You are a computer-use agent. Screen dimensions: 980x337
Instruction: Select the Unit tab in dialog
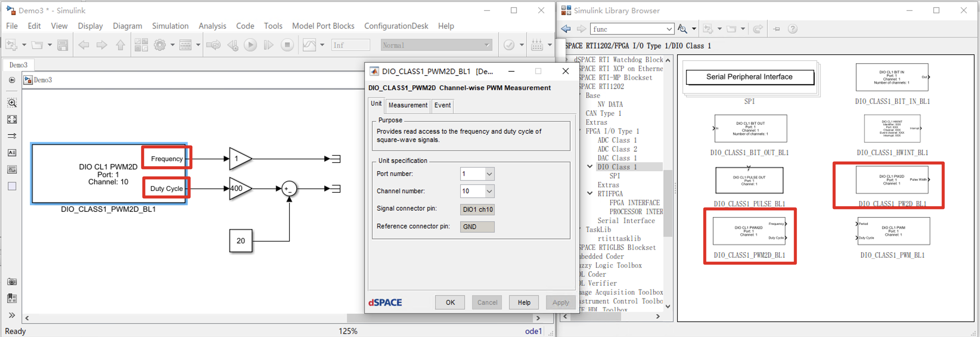[376, 104]
